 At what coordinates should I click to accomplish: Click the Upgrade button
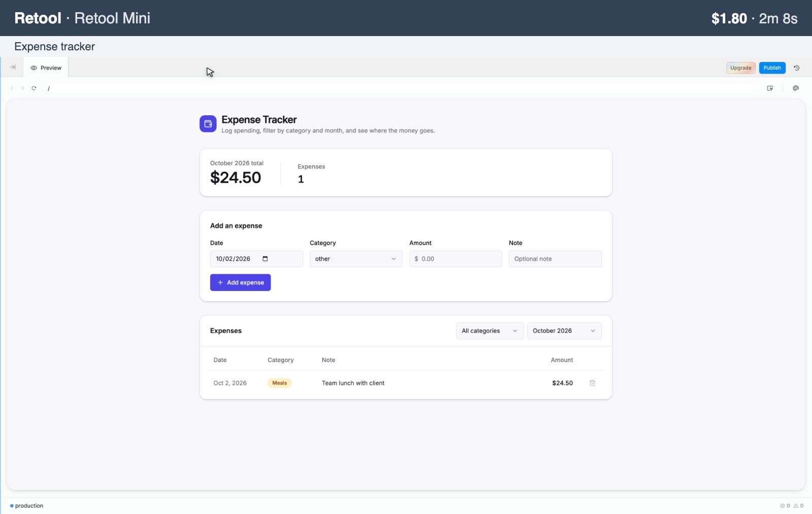pos(741,68)
